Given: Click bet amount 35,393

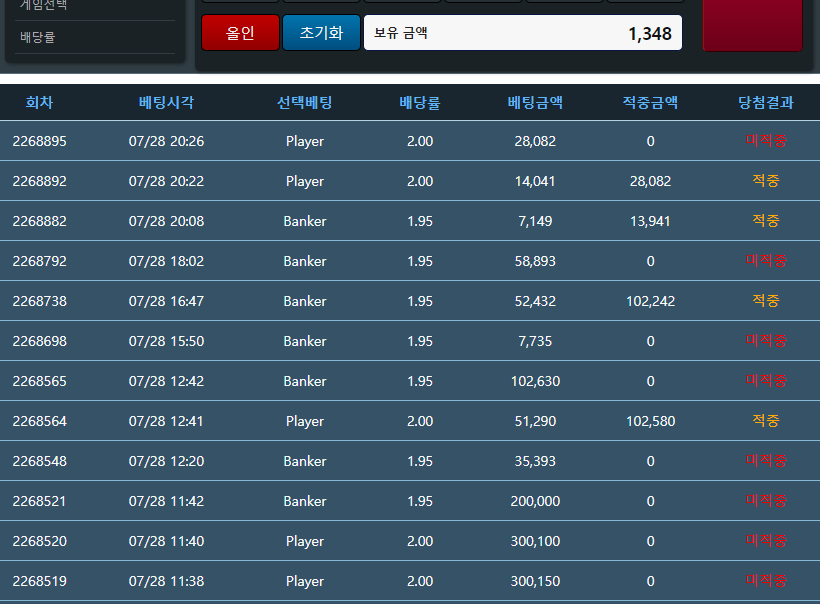Looking at the screenshot, I should (x=535, y=461).
